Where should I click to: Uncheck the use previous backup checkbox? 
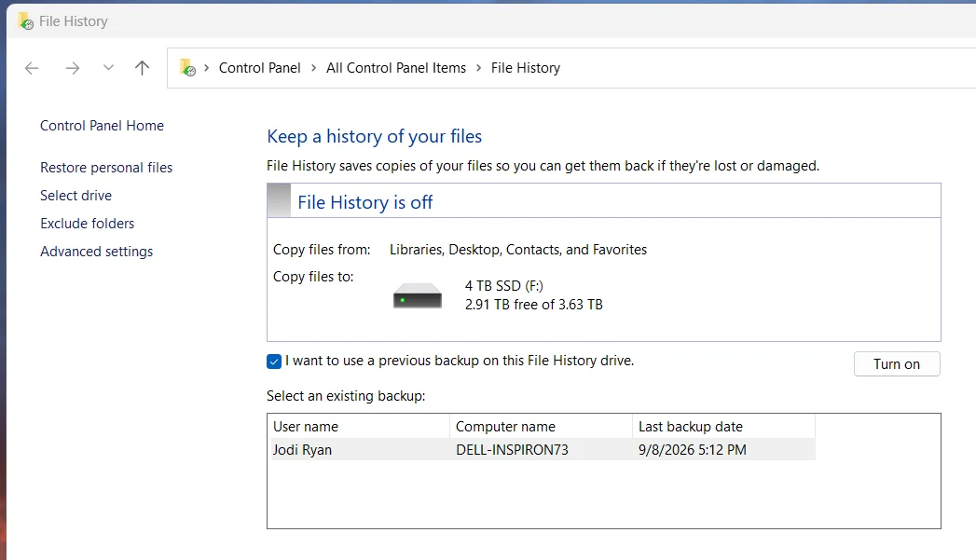click(x=274, y=362)
